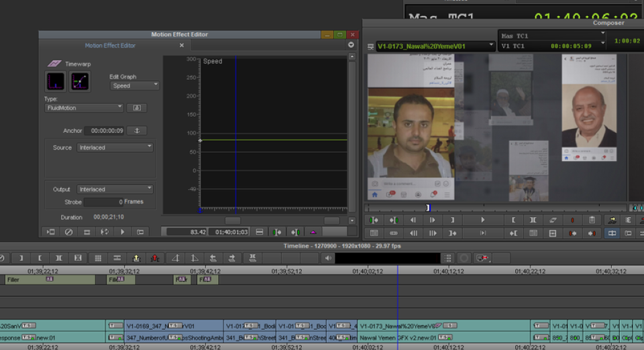
Task: Click the bypass effect circle-slash icon
Action: coord(68,232)
